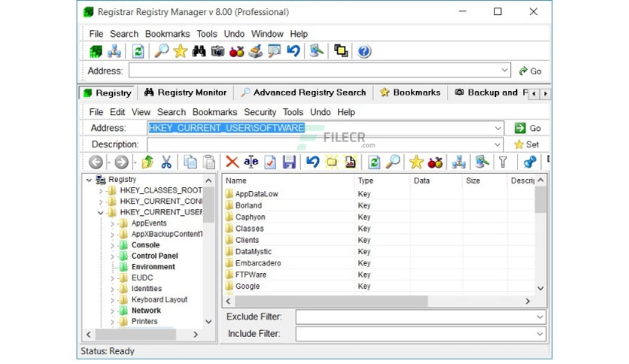Click the network computers icon in top toolbar
Viewport: 629px width, 364px height.
tap(114, 51)
